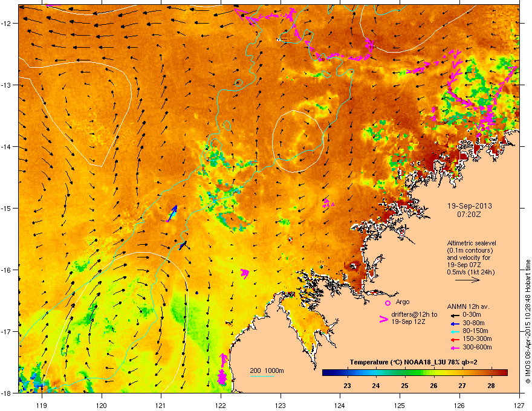Image resolution: width=532 pixels, height=411 pixels.
Task: Click the cyan 80-150m legend arrow
Action: pos(454,331)
